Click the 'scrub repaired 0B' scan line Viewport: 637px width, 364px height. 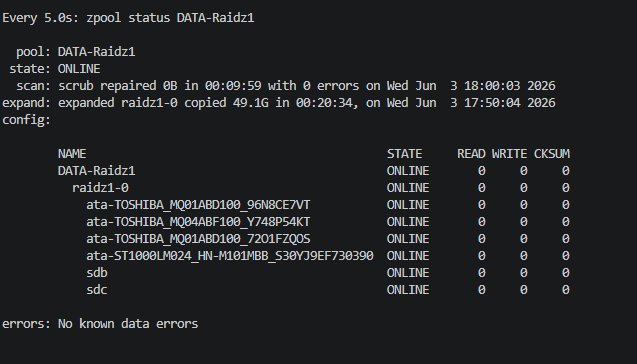(307, 86)
